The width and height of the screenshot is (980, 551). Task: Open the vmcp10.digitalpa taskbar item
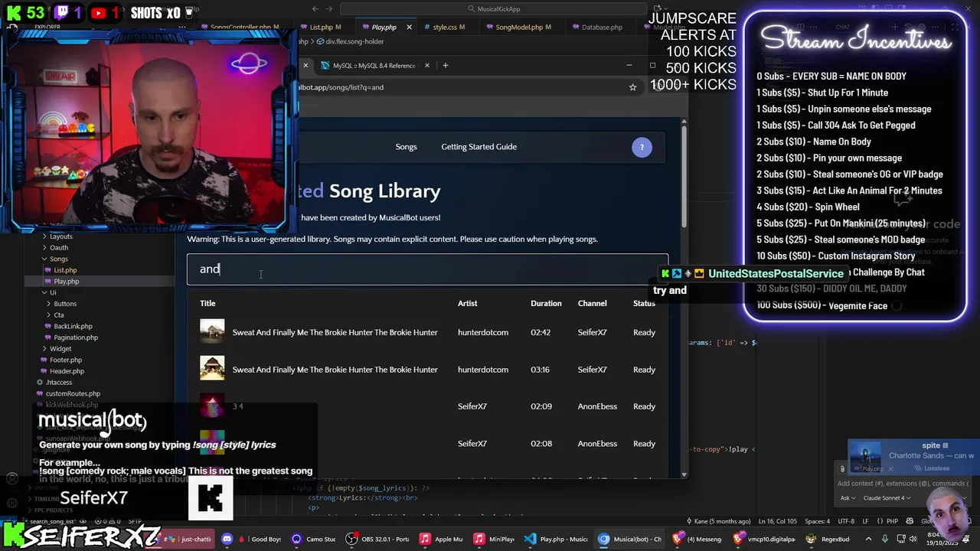tap(766, 539)
